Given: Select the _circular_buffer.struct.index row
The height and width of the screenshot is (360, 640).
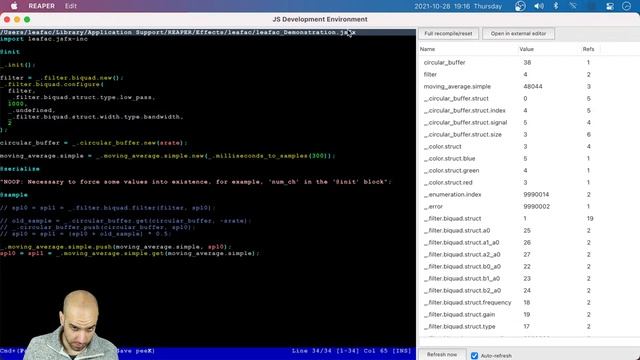Looking at the screenshot, I should 529,111.
